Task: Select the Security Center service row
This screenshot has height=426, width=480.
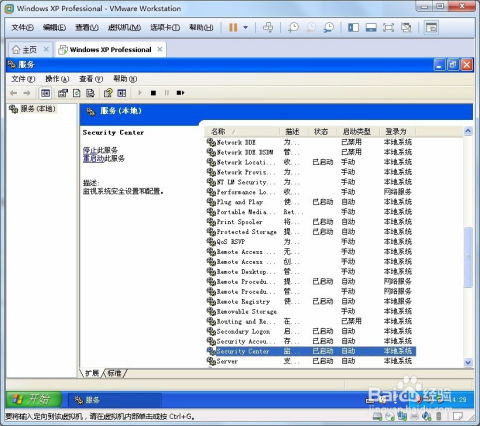Action: (x=310, y=351)
